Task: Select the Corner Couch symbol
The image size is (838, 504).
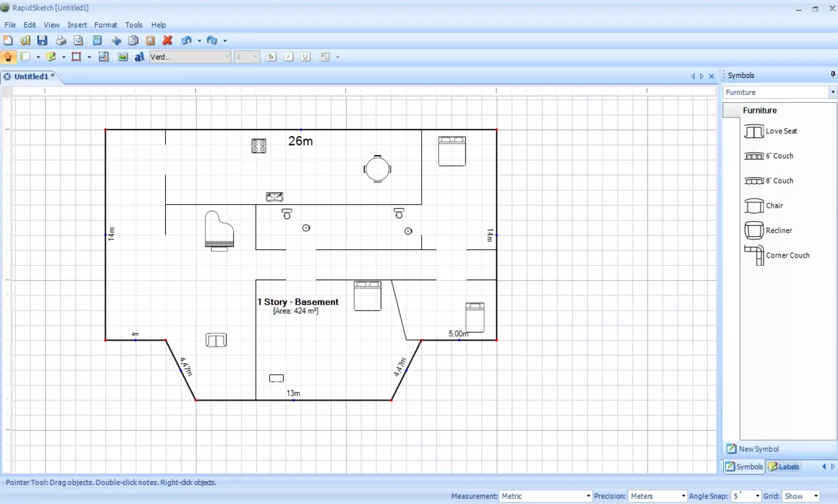Action: pos(777,255)
